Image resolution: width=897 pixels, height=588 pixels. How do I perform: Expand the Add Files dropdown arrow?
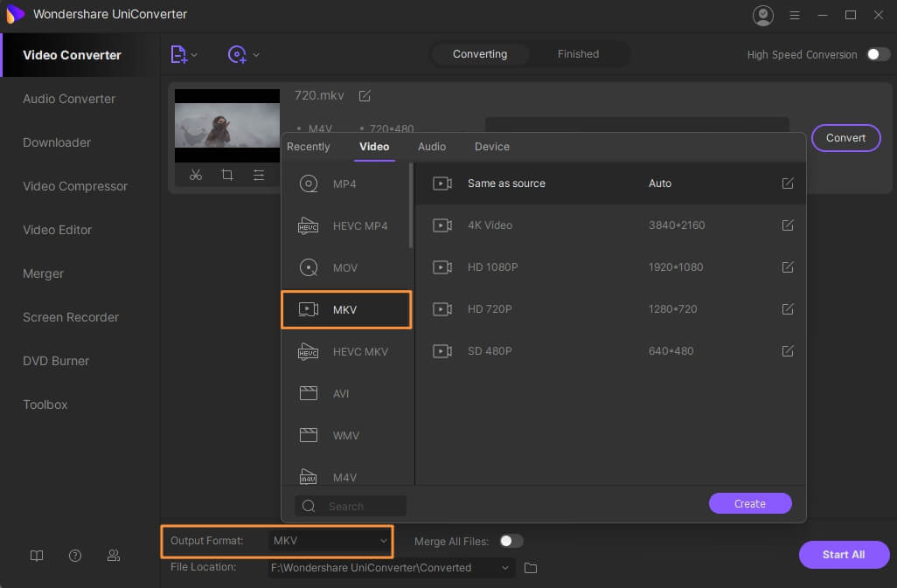[x=194, y=55]
